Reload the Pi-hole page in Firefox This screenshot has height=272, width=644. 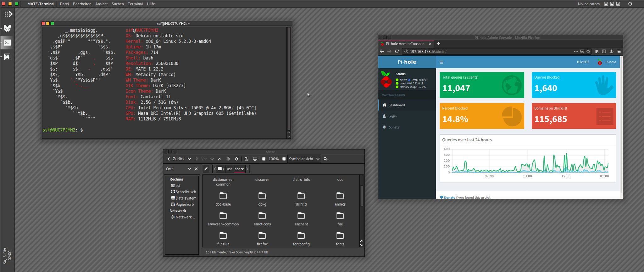pos(397,51)
